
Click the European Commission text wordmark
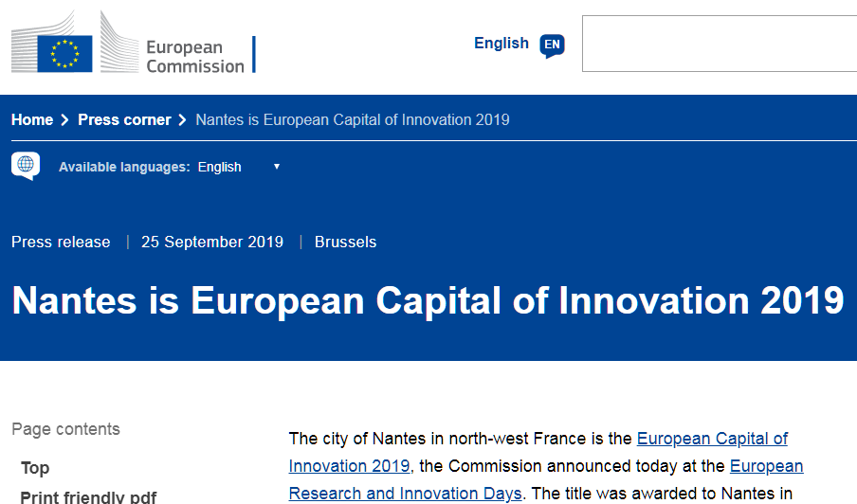click(195, 56)
